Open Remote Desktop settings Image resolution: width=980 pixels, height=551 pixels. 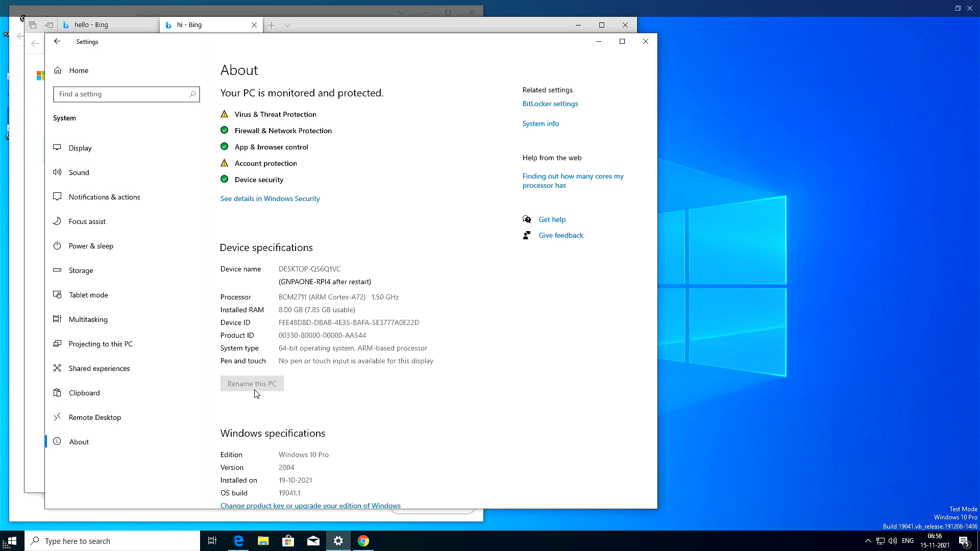[x=95, y=417]
